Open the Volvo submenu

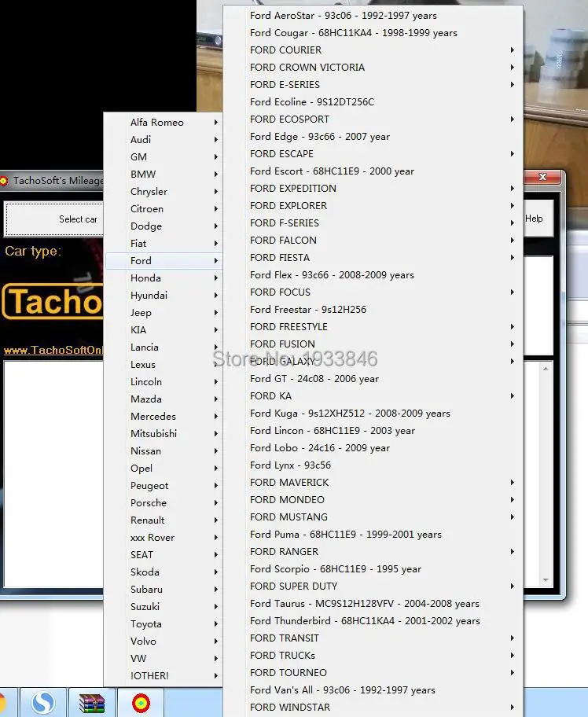click(164, 642)
